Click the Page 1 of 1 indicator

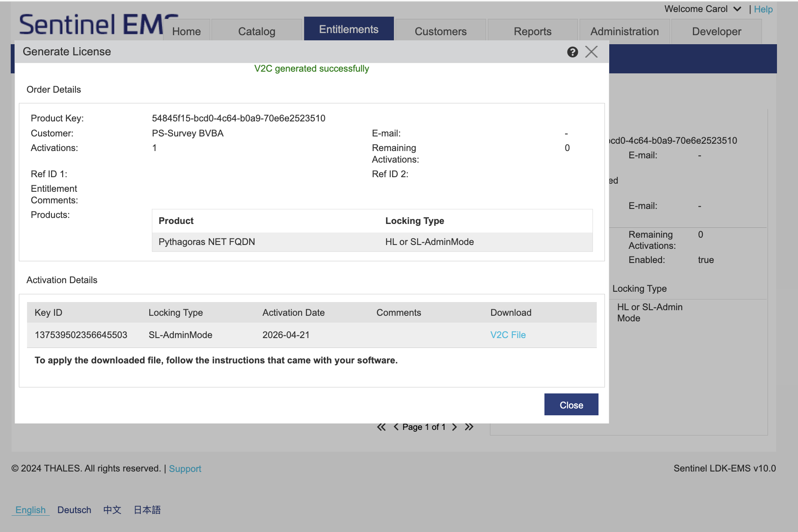[x=424, y=427]
